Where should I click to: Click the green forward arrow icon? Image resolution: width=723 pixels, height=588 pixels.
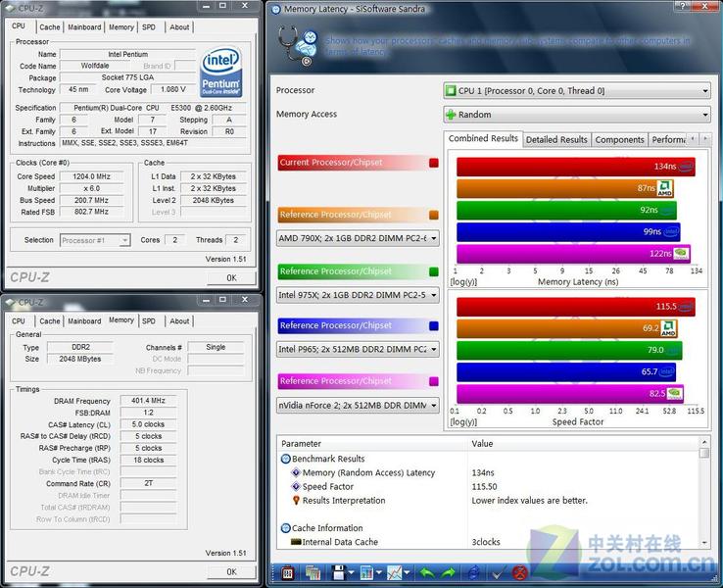click(448, 573)
